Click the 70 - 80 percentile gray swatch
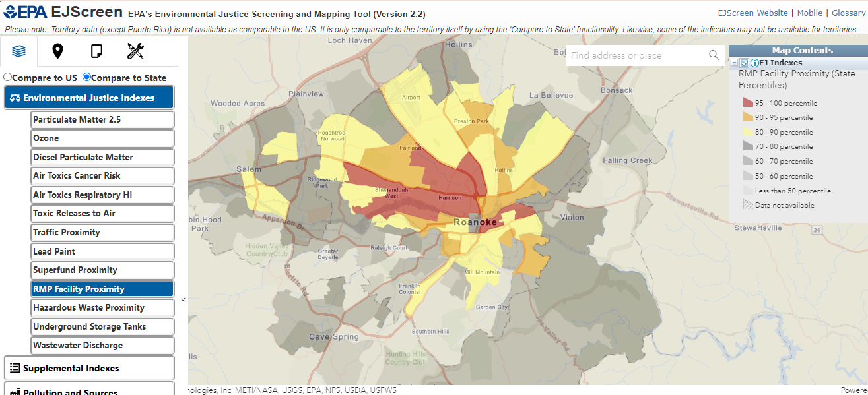Viewport: 868px width, 395px height. [748, 146]
